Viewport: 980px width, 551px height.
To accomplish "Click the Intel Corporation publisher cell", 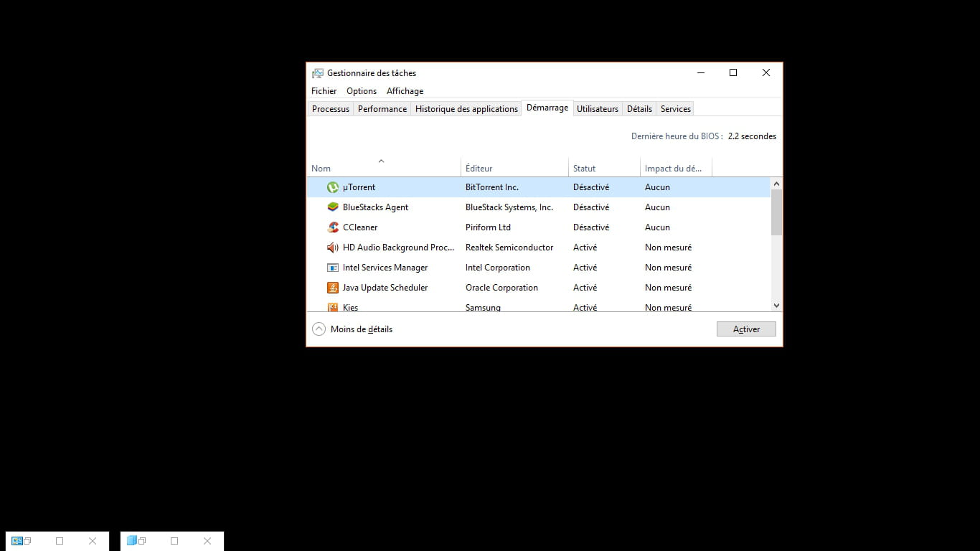I will pos(498,268).
